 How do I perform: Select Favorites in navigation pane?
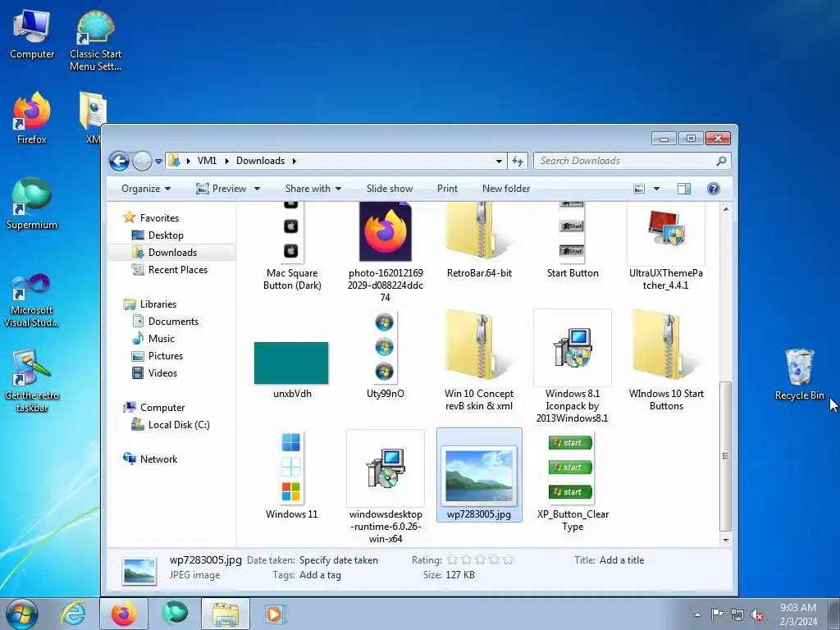pyautogui.click(x=159, y=218)
